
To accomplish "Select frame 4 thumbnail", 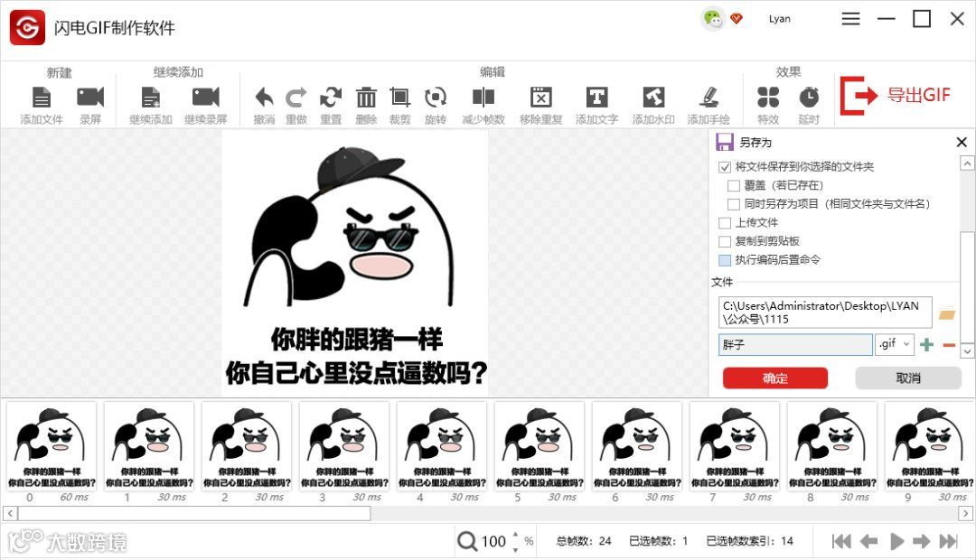I will click(441, 445).
